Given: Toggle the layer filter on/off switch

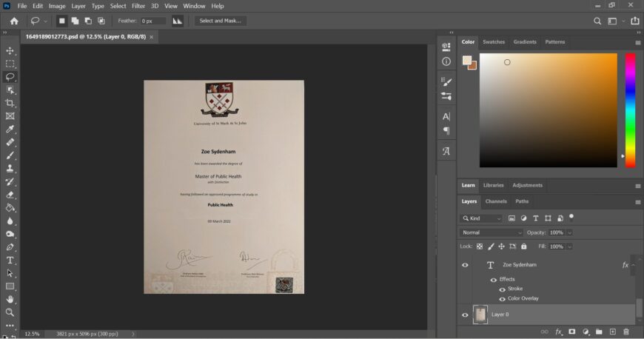Looking at the screenshot, I should (571, 218).
